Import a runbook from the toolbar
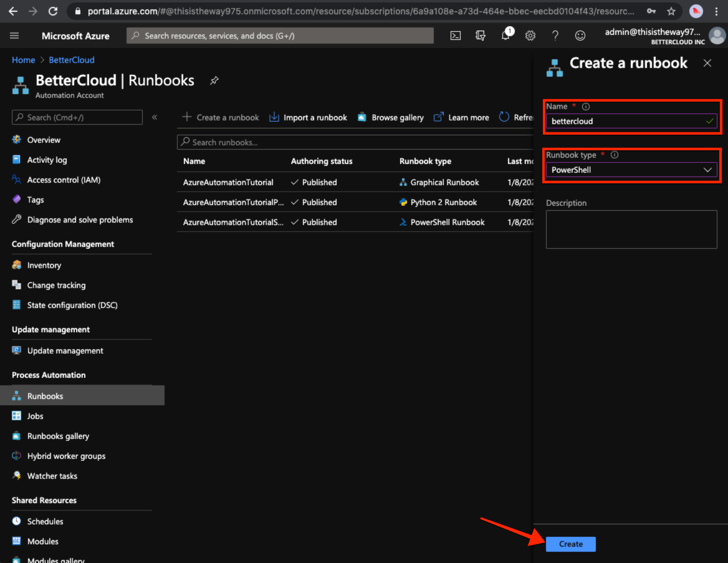 308,117
